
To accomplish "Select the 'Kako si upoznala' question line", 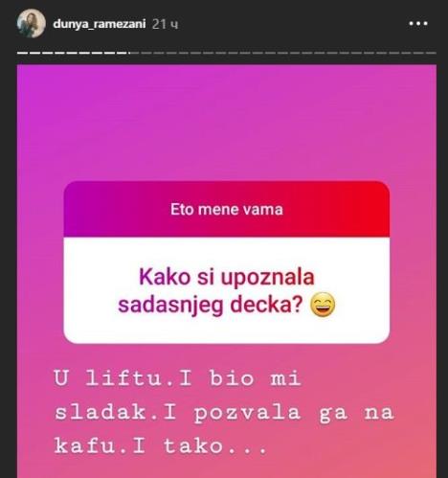I will point(227,277).
